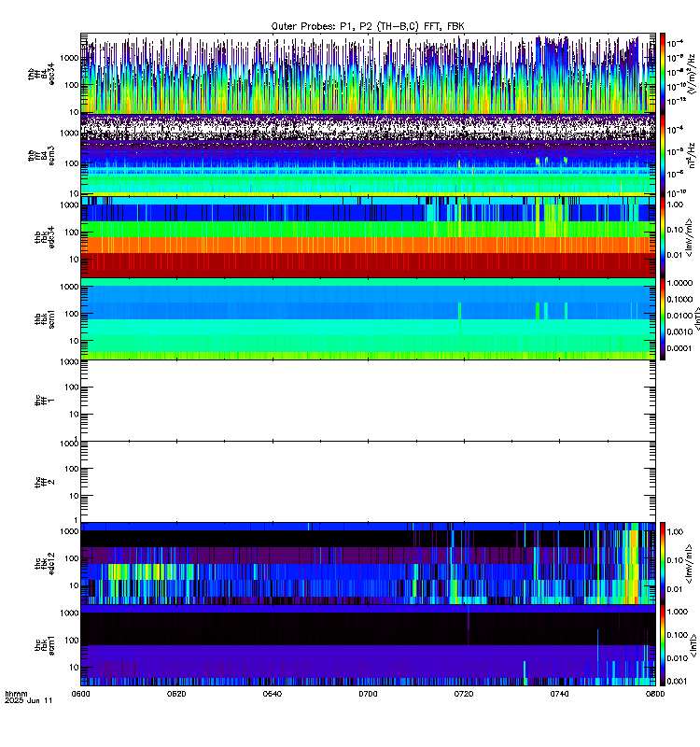Viewport: 700px width, 747px height.
Task: Click the thc fbk scm1 filter bank plot
Action: pos(368,645)
